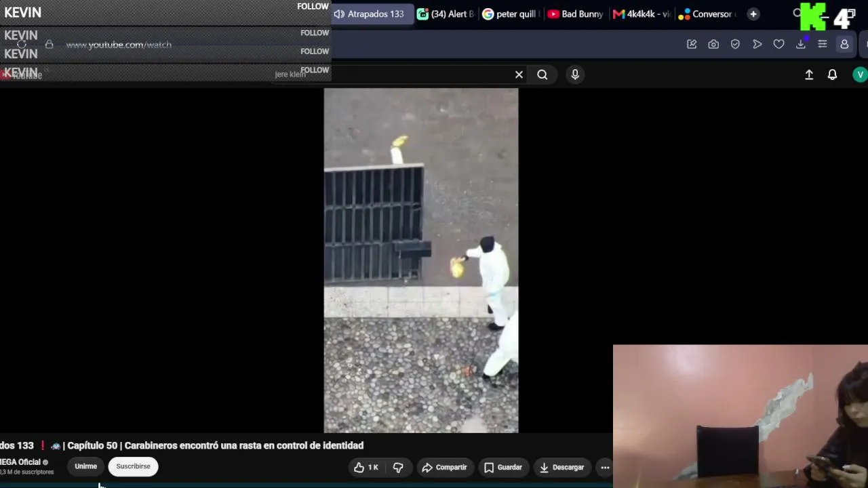The width and height of the screenshot is (868, 488).
Task: Switch to the Conversor tab
Action: (x=707, y=14)
